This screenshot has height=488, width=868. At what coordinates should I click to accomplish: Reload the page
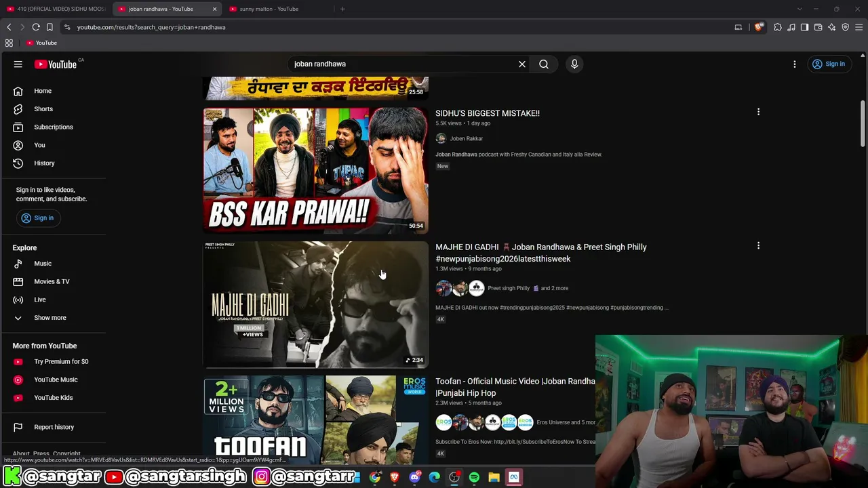(x=36, y=27)
